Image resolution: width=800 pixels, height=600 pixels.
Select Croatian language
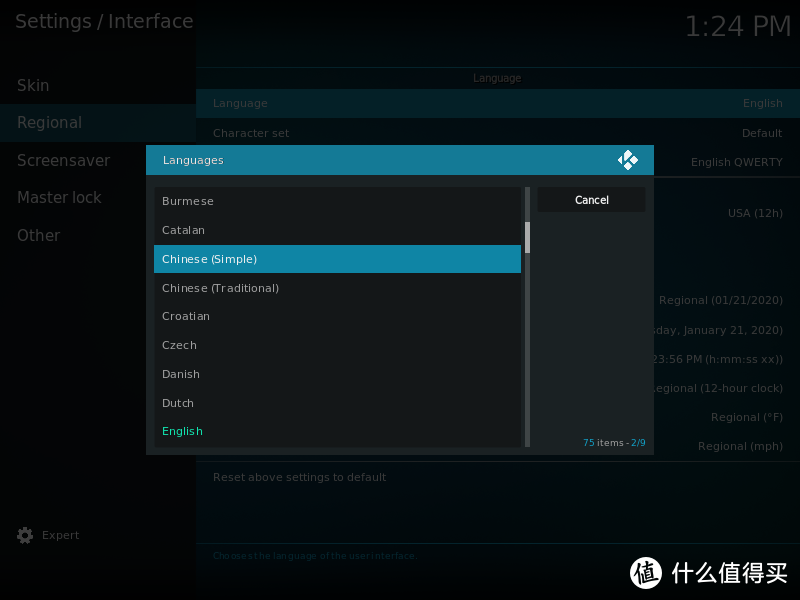click(x=337, y=316)
